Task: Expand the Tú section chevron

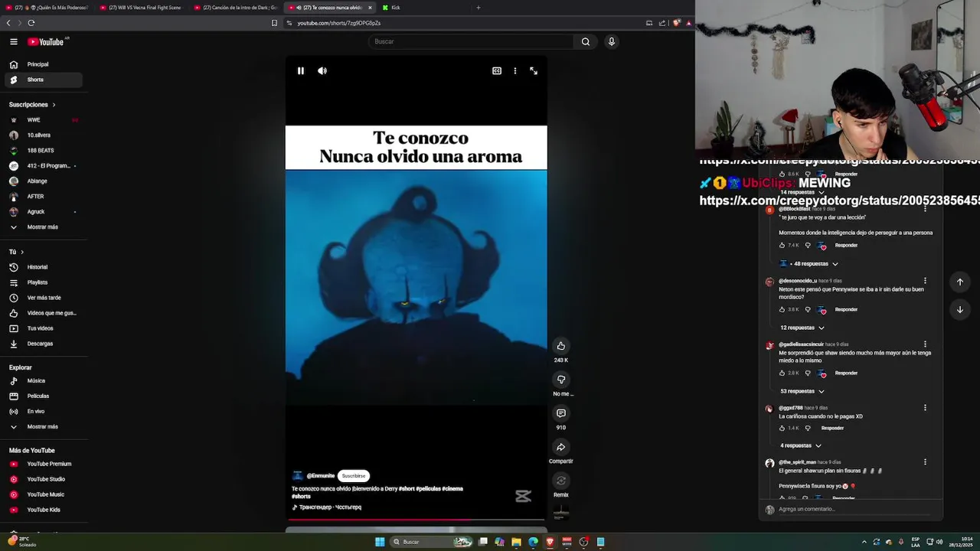Action: point(22,252)
